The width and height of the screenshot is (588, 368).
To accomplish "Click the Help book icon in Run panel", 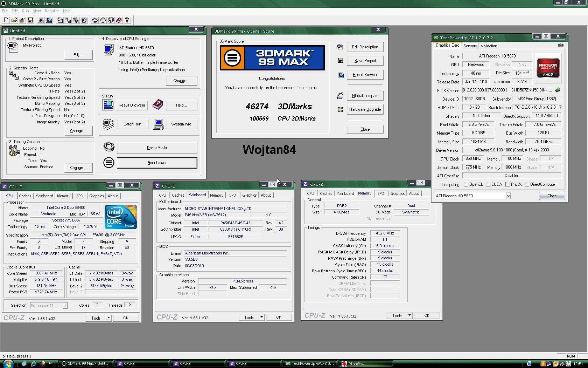I will [158, 104].
